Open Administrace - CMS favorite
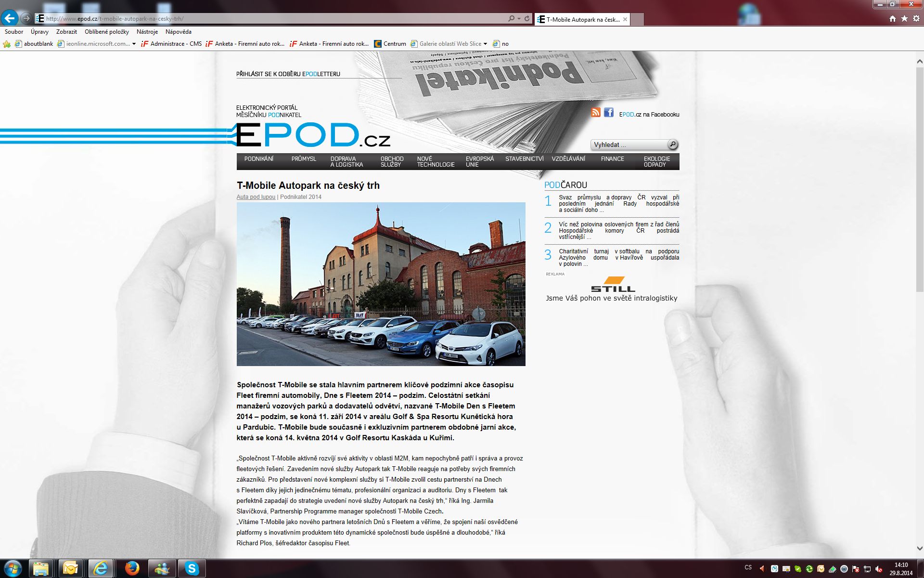Image resolution: width=924 pixels, height=578 pixels. (x=171, y=44)
